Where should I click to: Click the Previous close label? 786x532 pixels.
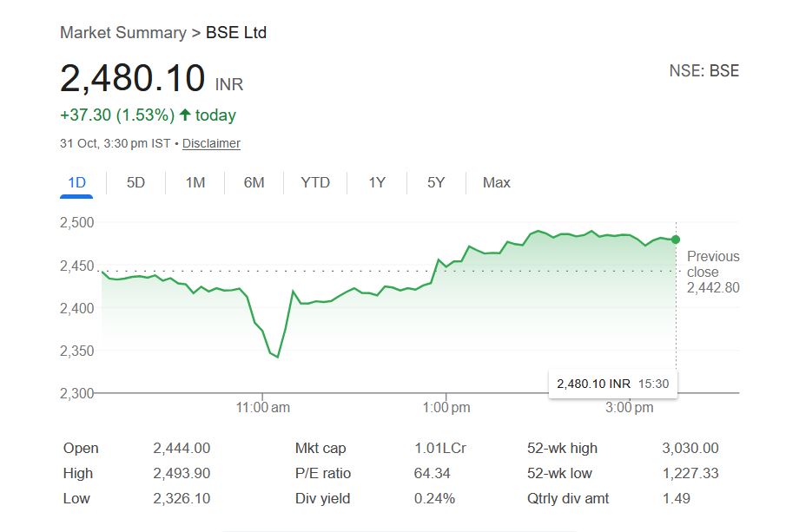(x=713, y=264)
